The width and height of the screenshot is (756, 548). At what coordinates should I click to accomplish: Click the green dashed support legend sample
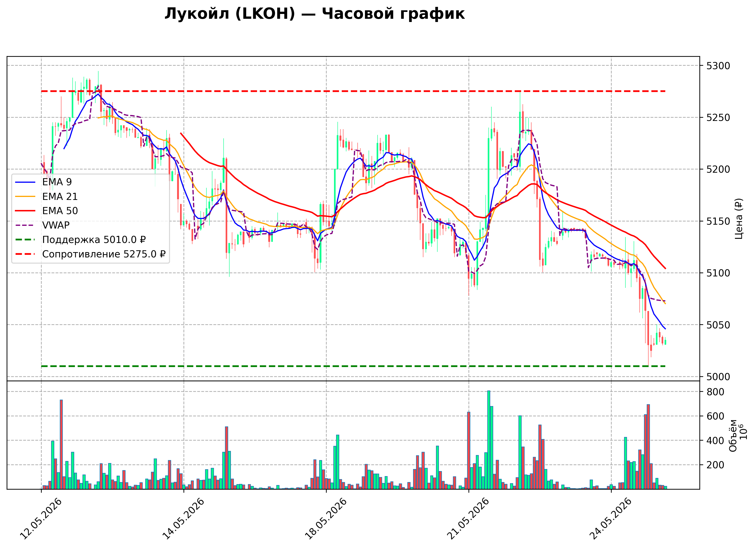[x=25, y=240]
